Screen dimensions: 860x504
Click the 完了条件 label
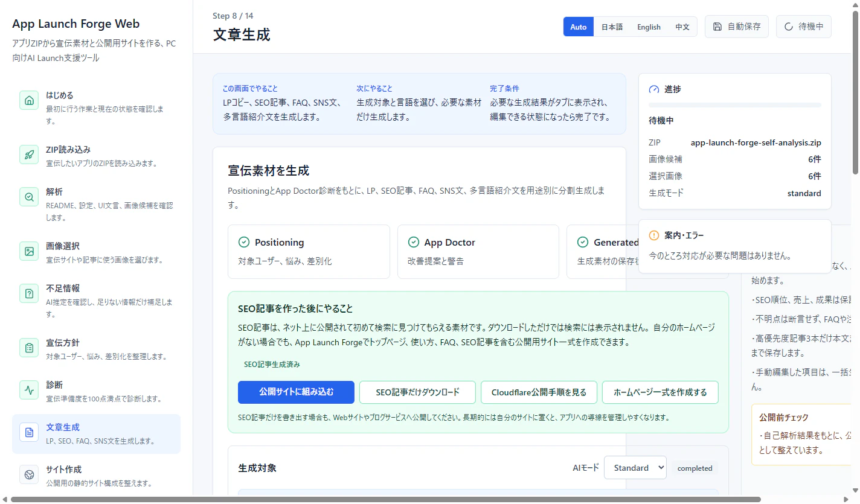pos(504,88)
